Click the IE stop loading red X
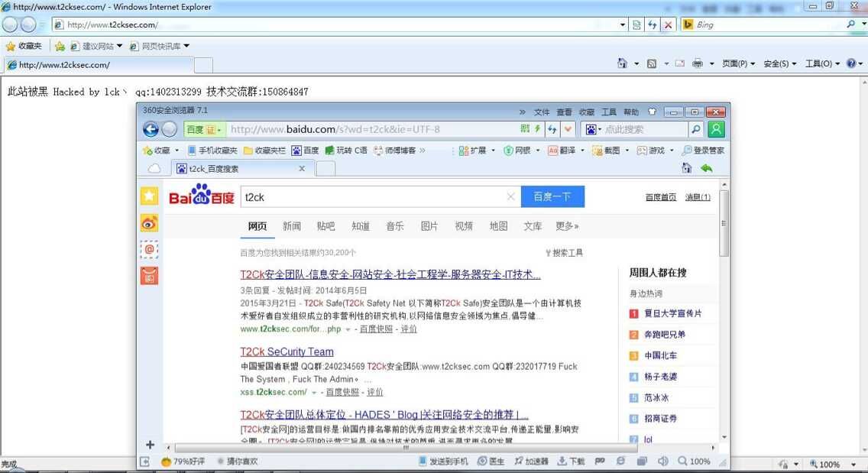This screenshot has height=473, width=868. click(668, 24)
